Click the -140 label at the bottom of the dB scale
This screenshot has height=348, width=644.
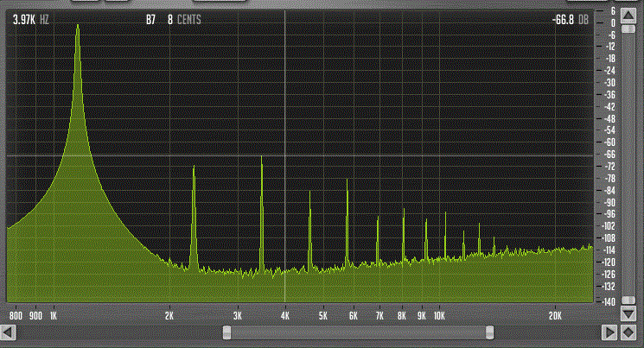tap(609, 302)
